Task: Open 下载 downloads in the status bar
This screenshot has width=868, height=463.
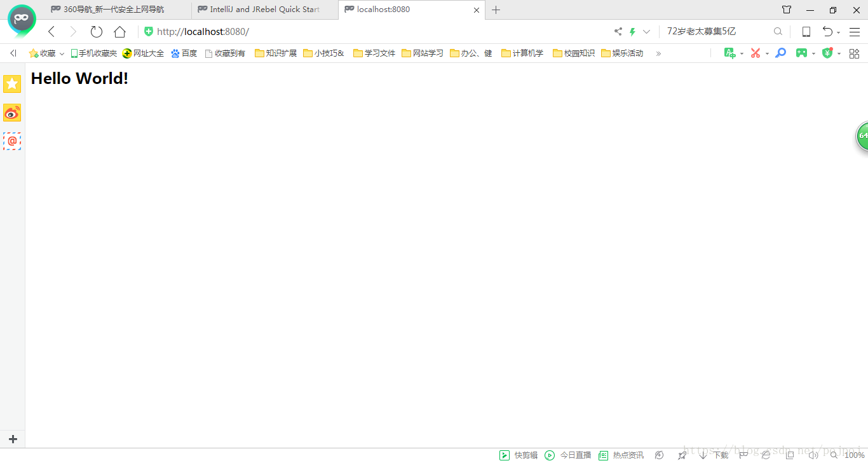Action: [x=714, y=455]
